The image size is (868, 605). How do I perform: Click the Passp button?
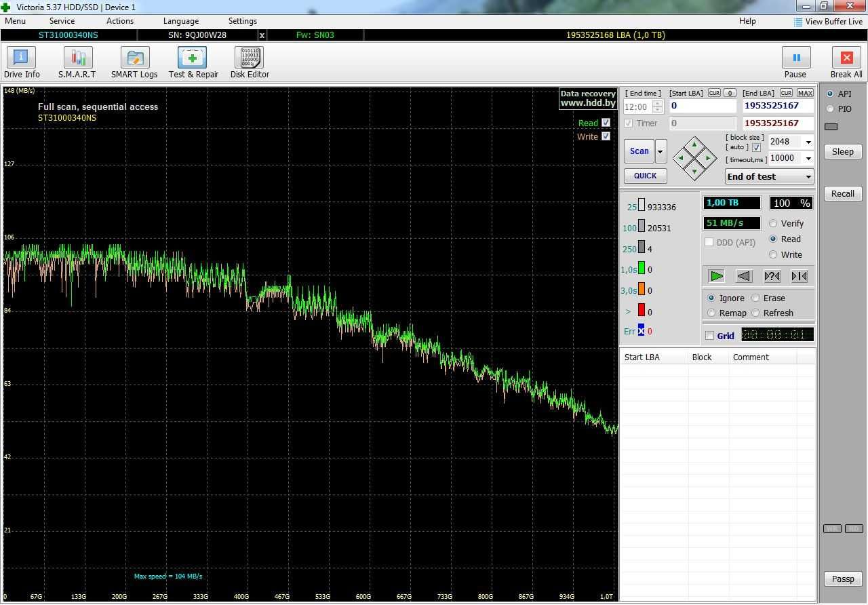coord(843,579)
